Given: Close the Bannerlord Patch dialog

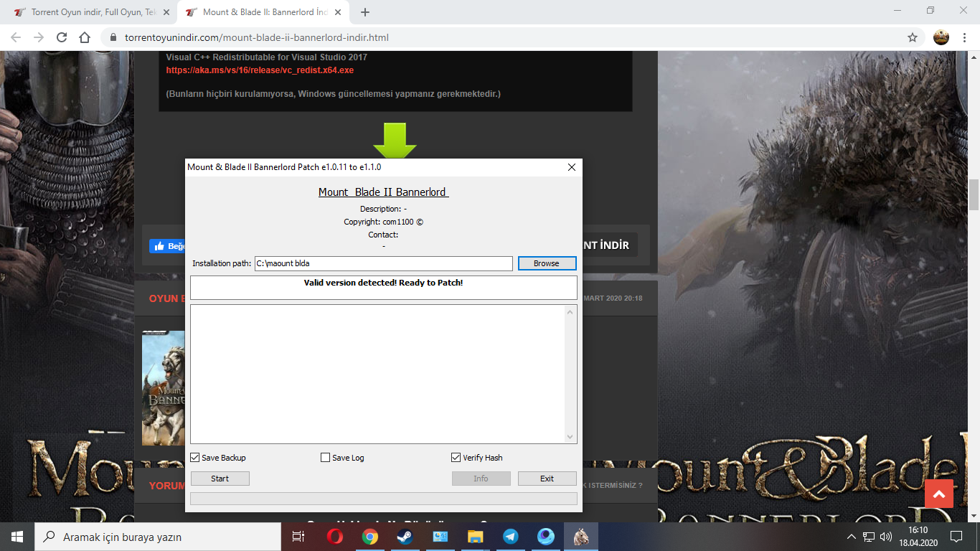Looking at the screenshot, I should [572, 167].
